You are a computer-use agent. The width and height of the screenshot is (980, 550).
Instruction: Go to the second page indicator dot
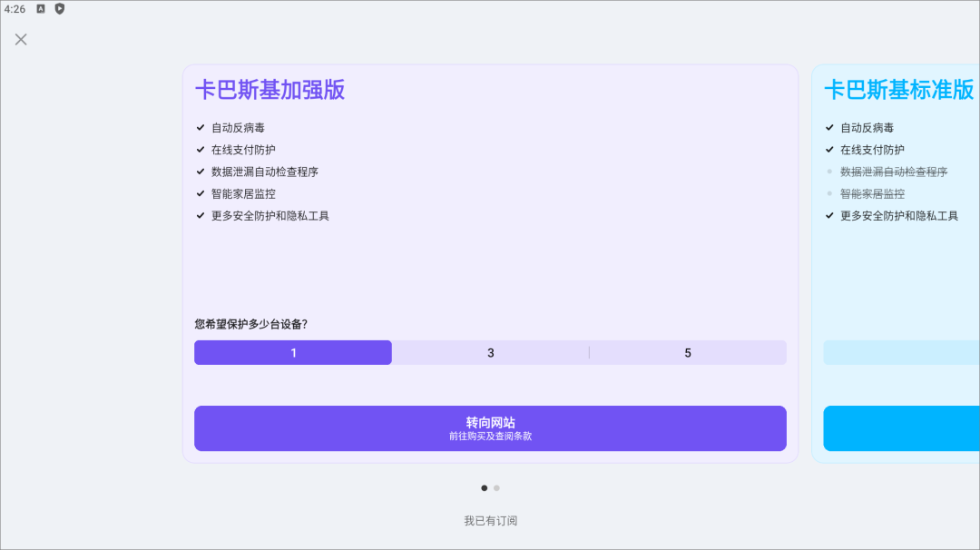pyautogui.click(x=497, y=488)
